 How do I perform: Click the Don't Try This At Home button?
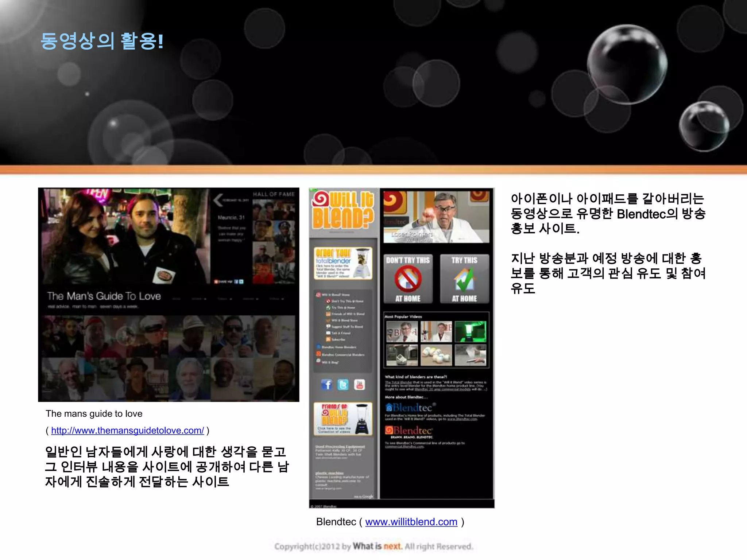pyautogui.click(x=408, y=279)
